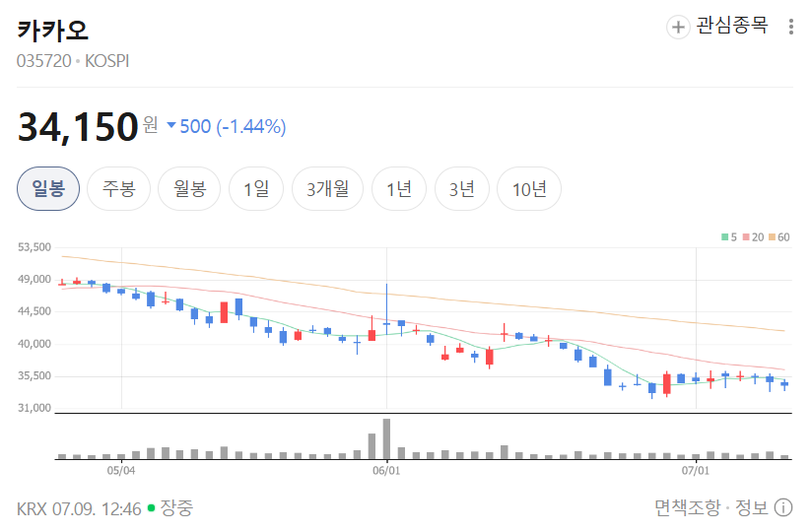Click the 49,000 price axis label
Viewport: 811px width, 532px height.
click(x=34, y=279)
